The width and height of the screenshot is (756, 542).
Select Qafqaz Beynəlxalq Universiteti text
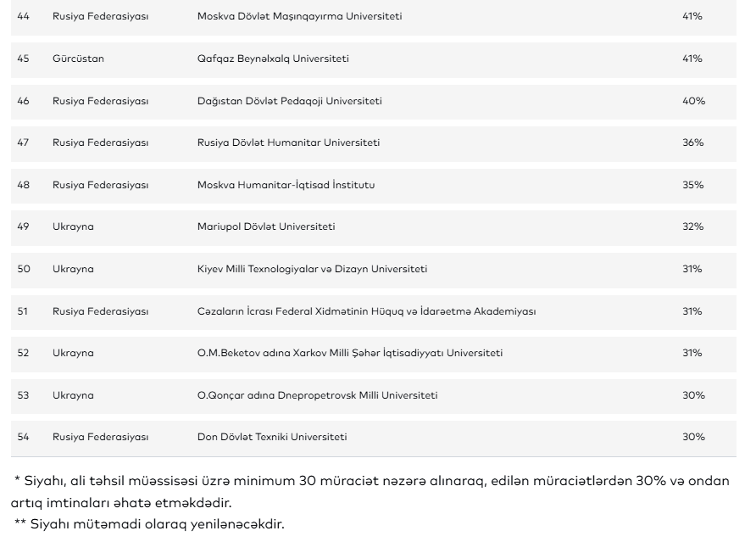coord(272,59)
